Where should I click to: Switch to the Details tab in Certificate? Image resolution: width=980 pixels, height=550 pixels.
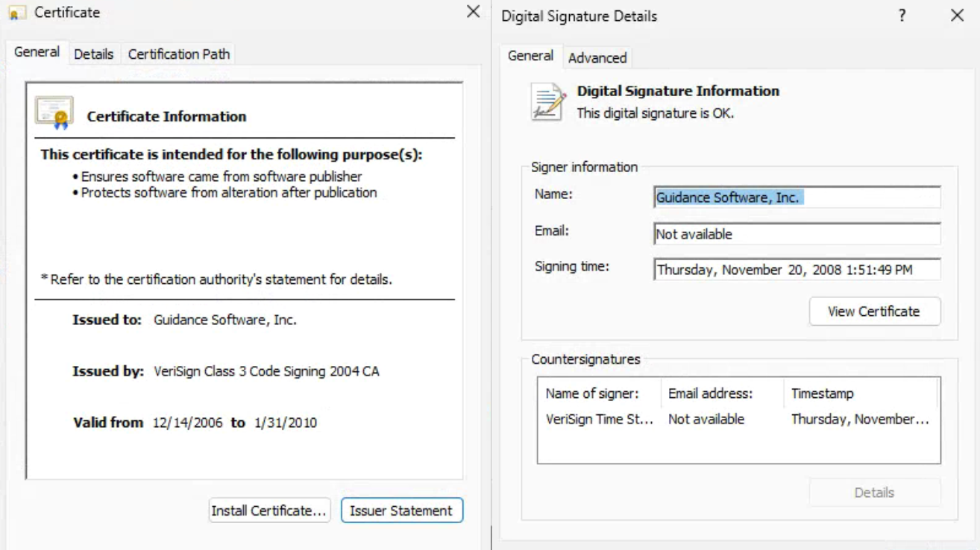tap(94, 54)
